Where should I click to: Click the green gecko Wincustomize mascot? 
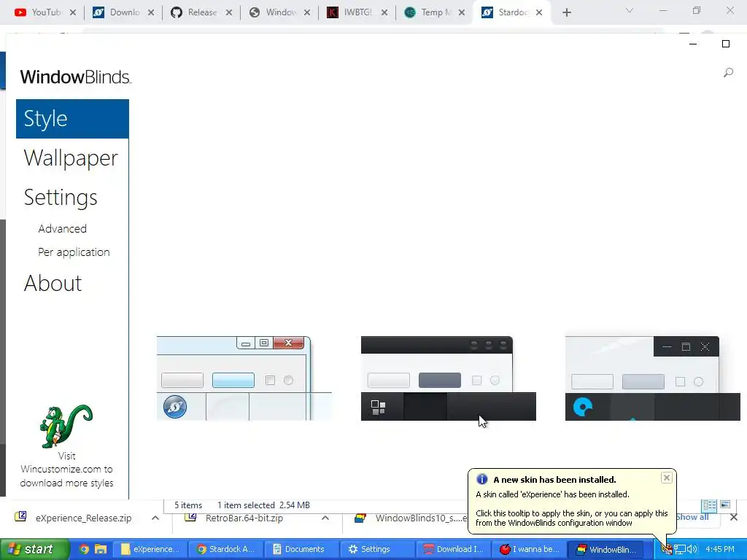click(x=66, y=426)
